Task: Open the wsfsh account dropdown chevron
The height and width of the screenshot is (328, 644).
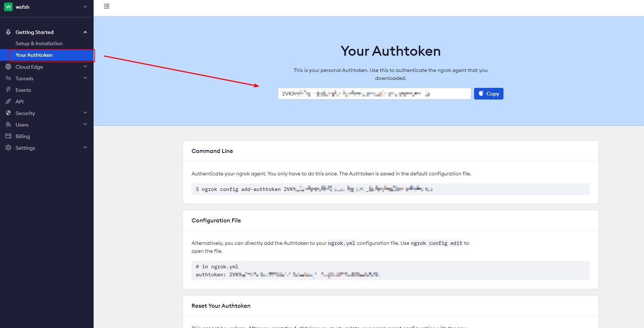Action: point(85,7)
